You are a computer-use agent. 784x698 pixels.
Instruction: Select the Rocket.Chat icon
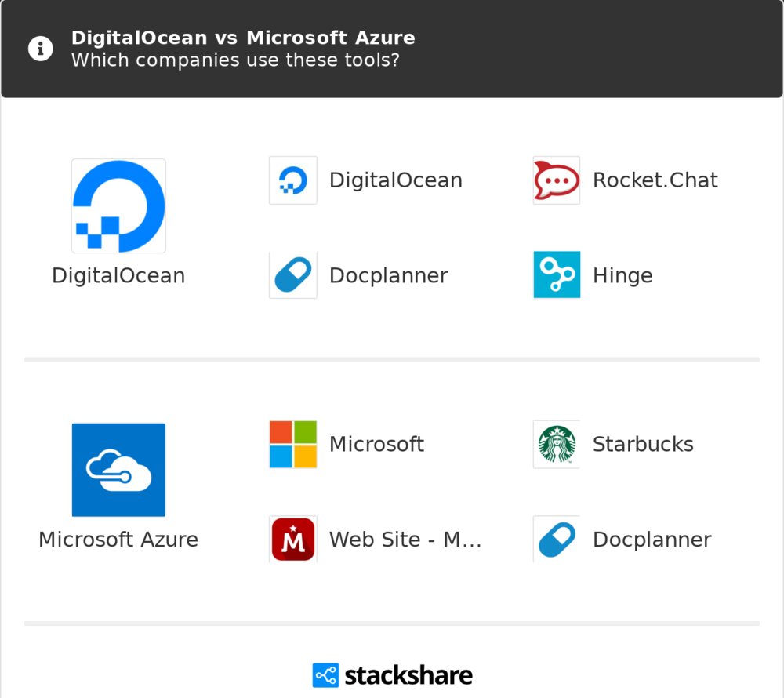(556, 180)
